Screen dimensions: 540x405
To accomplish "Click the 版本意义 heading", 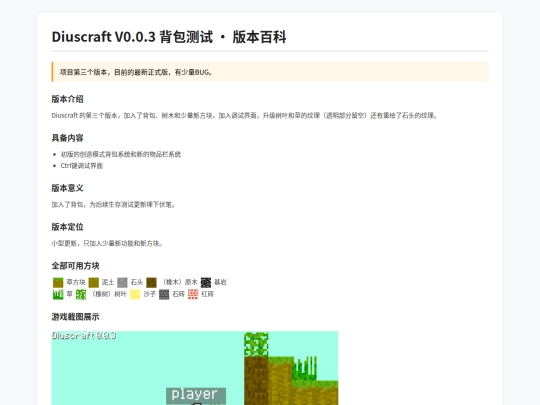I will pos(68,188).
